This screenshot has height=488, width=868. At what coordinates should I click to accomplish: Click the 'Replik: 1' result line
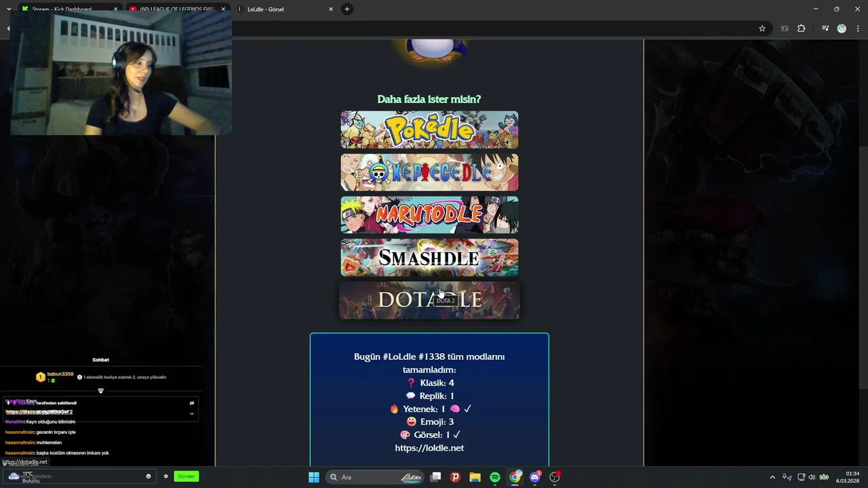(429, 396)
